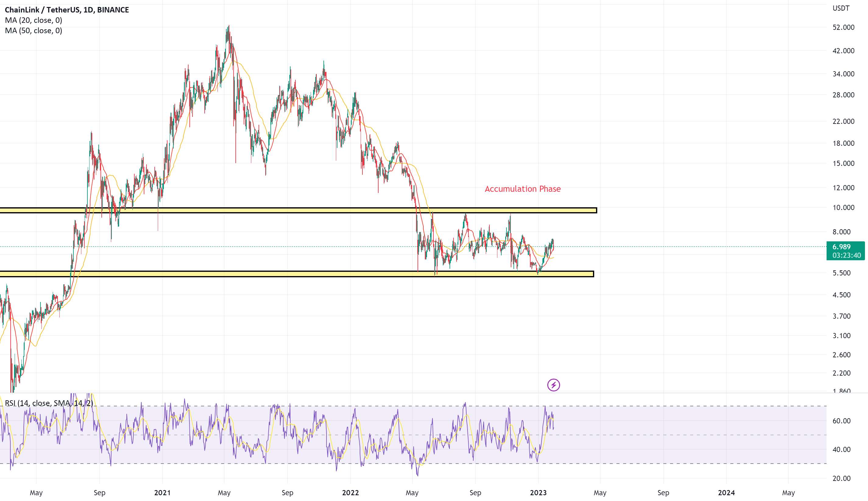Click the RSI (14, close, SMA, 14, 2) label
This screenshot has width=868, height=501.
[49, 403]
